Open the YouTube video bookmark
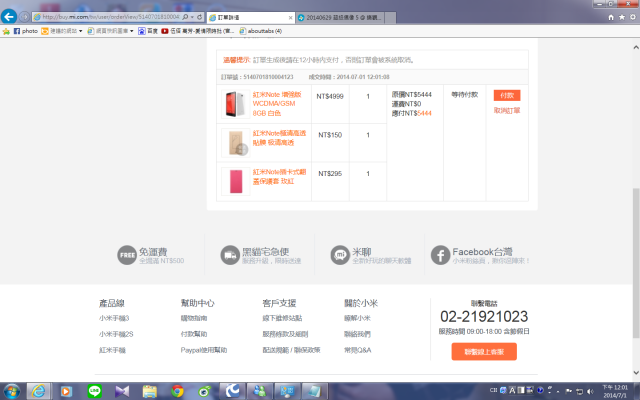Screen dimensions: 640x400 (x=198, y=31)
